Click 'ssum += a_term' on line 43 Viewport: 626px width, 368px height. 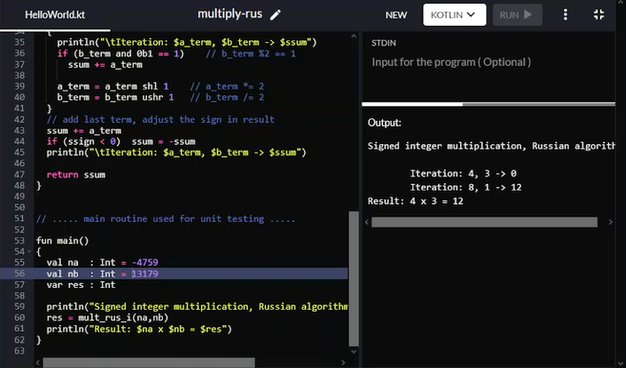pyautogui.click(x=84, y=131)
